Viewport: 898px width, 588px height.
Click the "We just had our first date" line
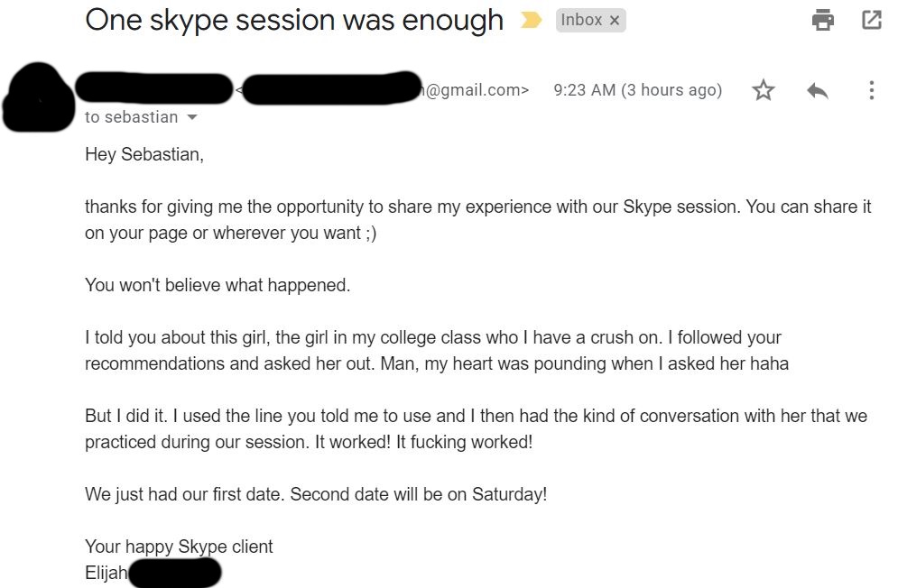[x=316, y=495]
